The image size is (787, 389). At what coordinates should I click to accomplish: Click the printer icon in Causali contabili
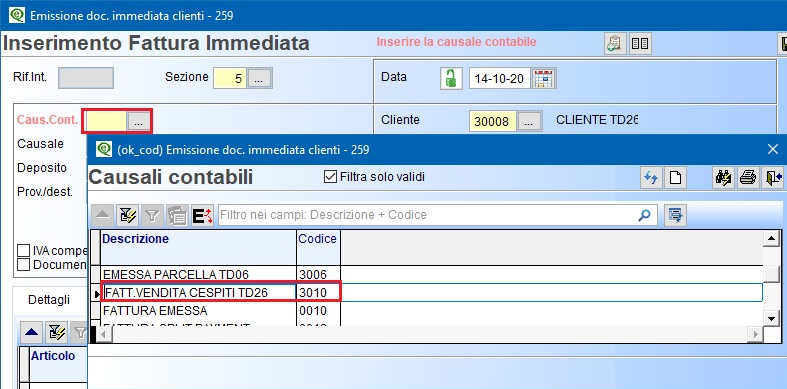pyautogui.click(x=748, y=178)
